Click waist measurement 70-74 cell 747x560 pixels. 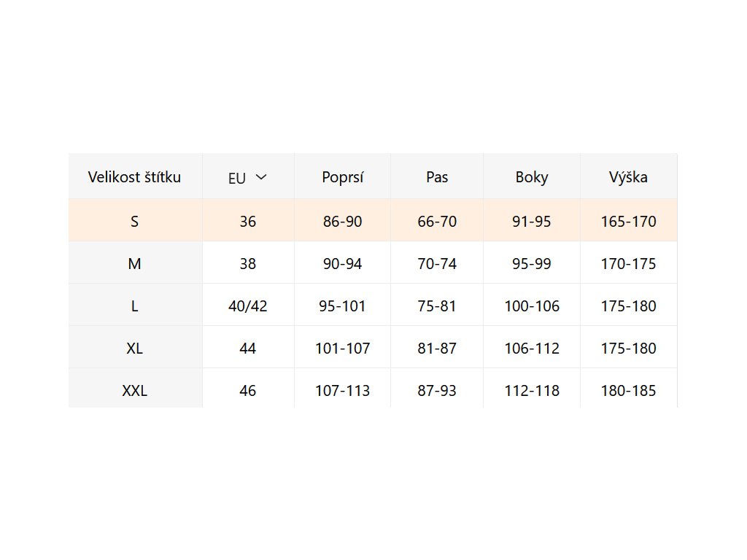coord(437,264)
